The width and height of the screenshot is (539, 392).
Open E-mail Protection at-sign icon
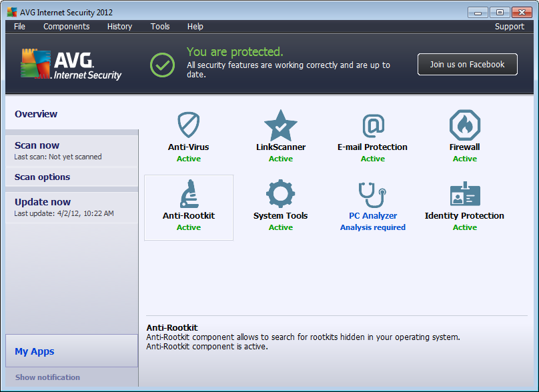(373, 125)
